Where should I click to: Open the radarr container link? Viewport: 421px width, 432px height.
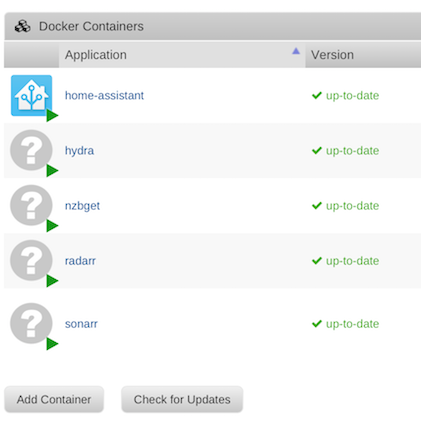(x=80, y=261)
